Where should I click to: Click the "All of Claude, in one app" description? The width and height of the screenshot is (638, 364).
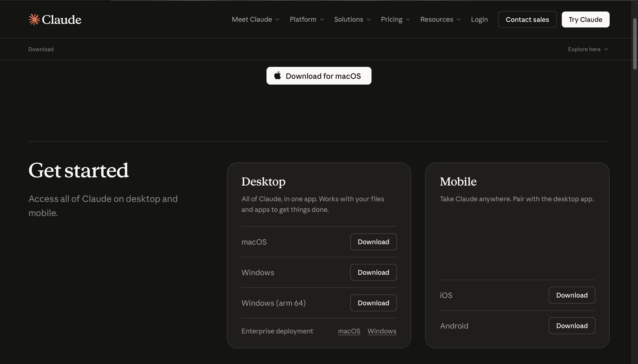(313, 204)
